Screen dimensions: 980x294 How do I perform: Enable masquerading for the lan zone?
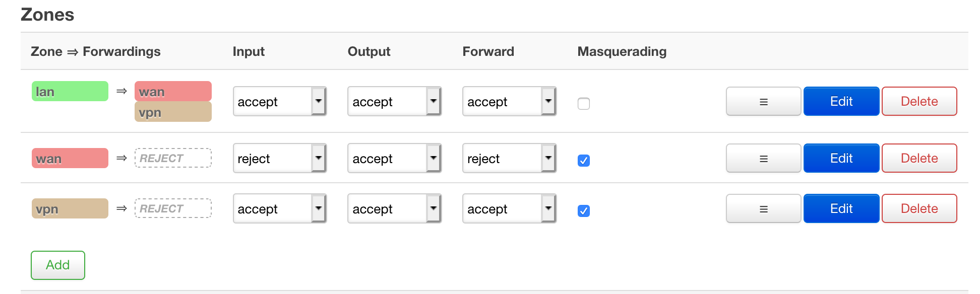583,104
